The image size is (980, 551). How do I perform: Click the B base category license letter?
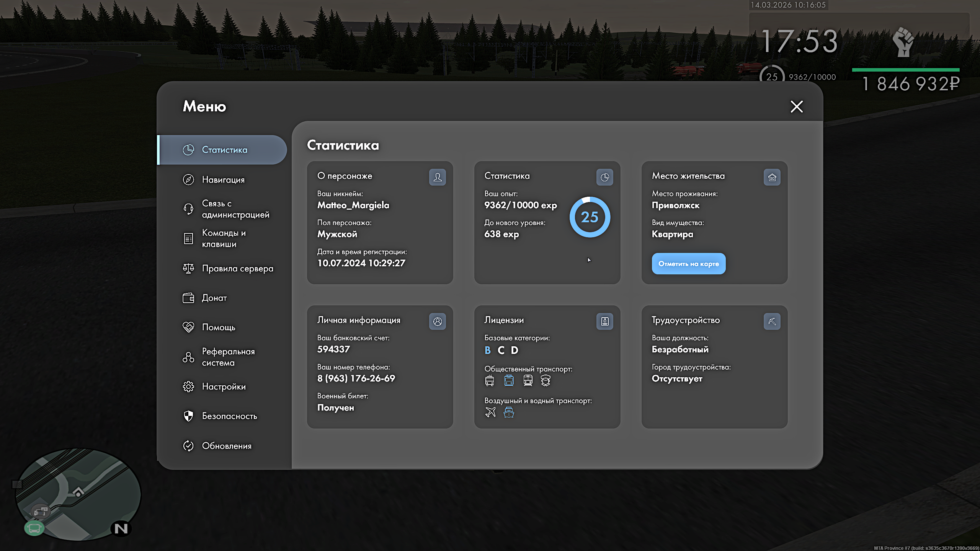(x=487, y=350)
